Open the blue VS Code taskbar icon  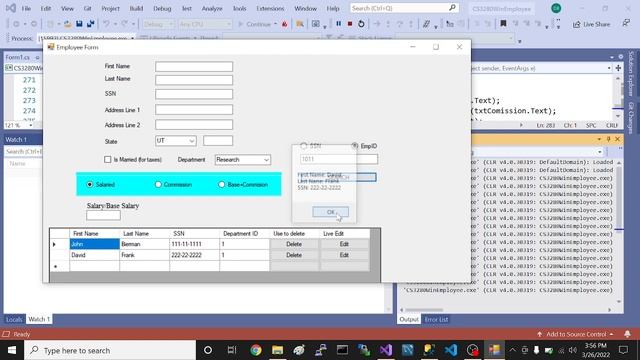tap(451, 350)
